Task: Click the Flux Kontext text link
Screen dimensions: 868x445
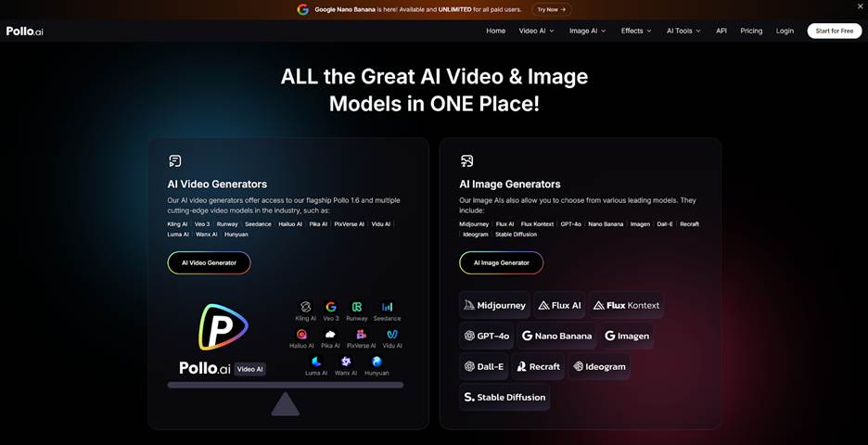Action: point(537,224)
